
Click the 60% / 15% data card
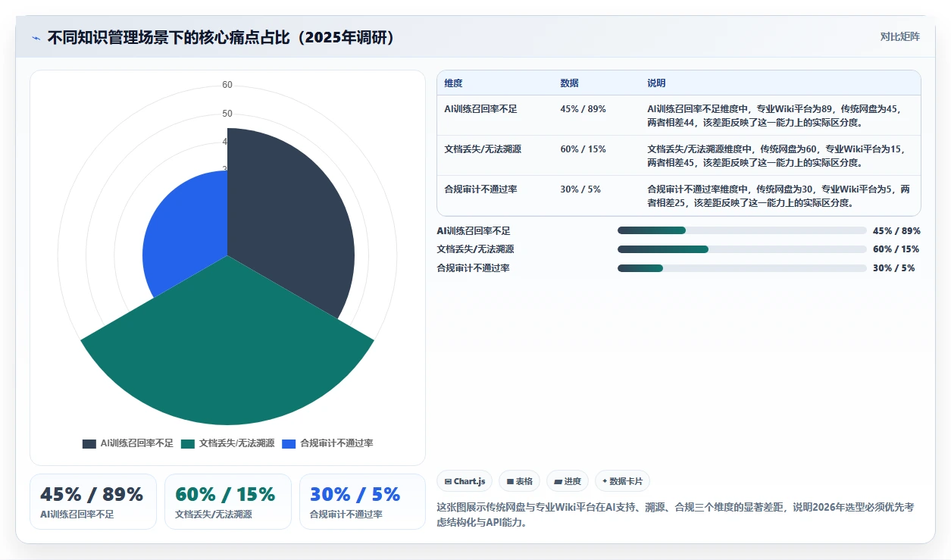[x=227, y=502]
